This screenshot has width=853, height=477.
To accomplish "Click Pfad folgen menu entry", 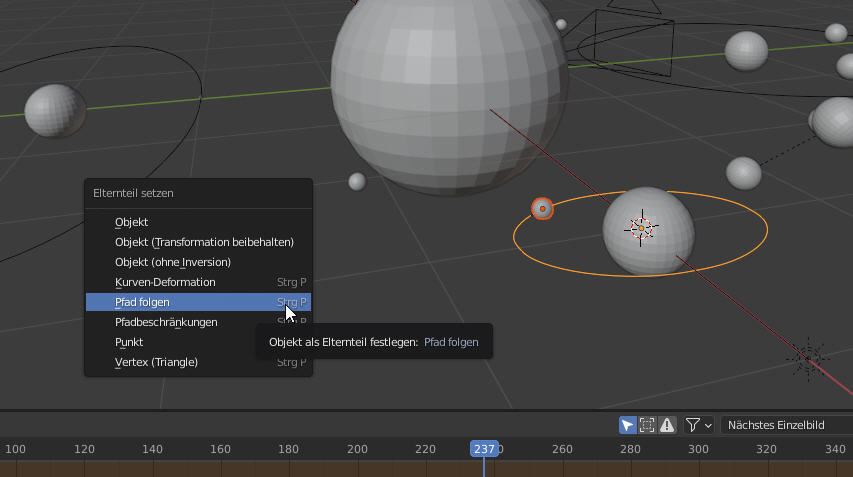I will (199, 302).
